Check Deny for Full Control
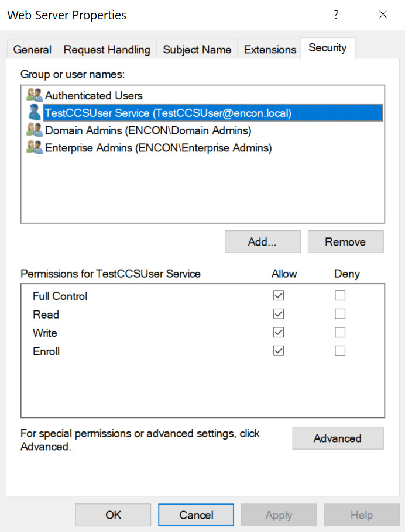The height and width of the screenshot is (532, 405). pos(340,296)
